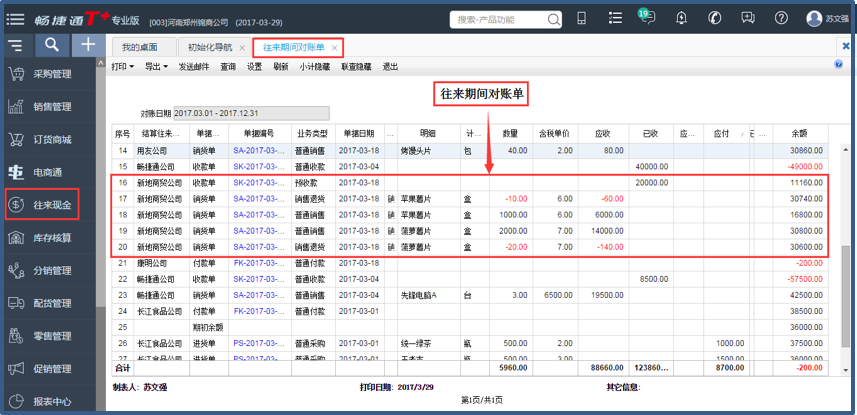Click 刷新 in the toolbar
857x415 pixels.
281,67
